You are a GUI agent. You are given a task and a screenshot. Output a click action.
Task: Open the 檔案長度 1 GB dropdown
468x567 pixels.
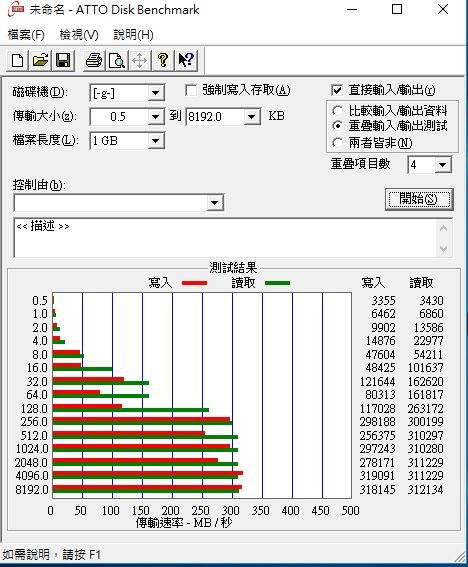coord(156,141)
